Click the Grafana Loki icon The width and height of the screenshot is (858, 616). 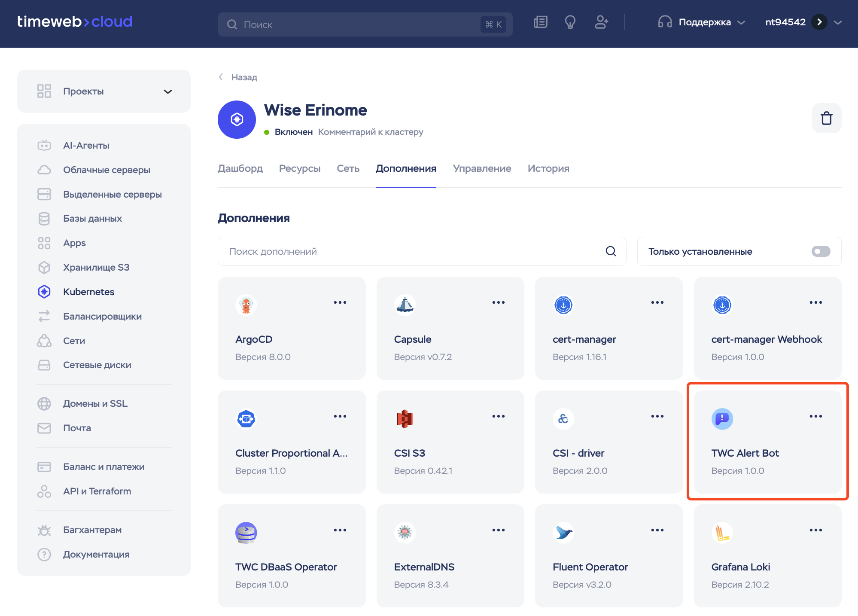point(722,533)
